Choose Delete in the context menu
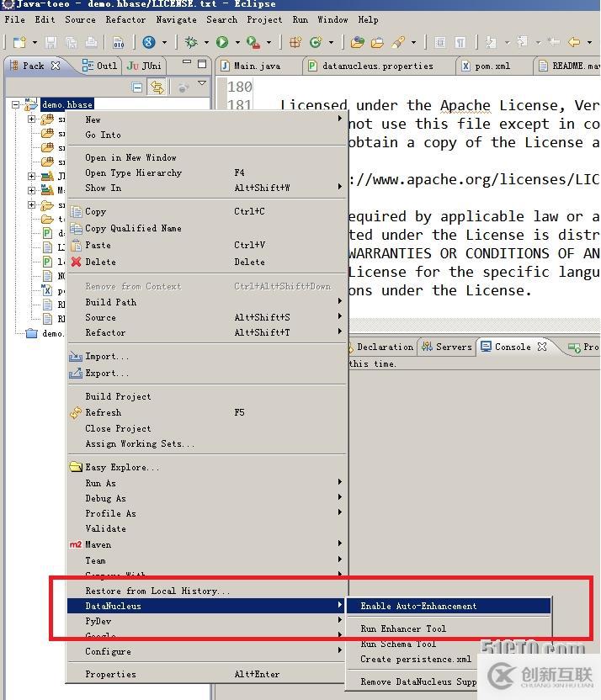Screen dimensions: 601x700 [205, 262]
